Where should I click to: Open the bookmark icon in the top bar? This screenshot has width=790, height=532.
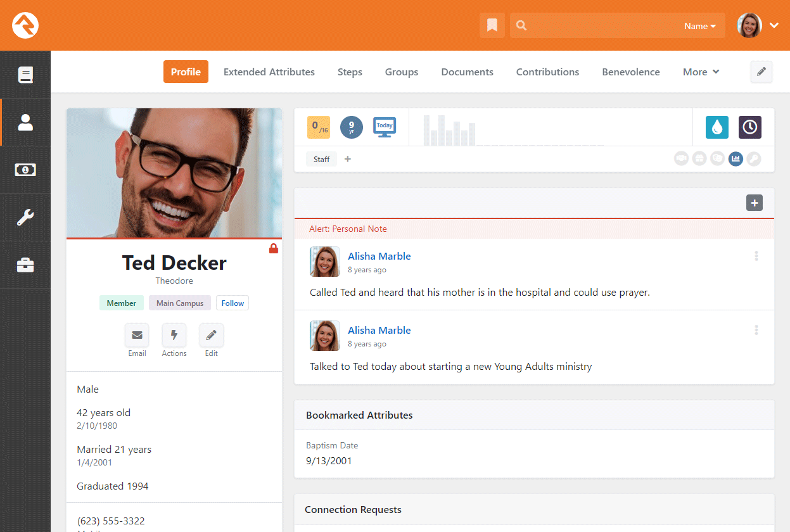492,25
